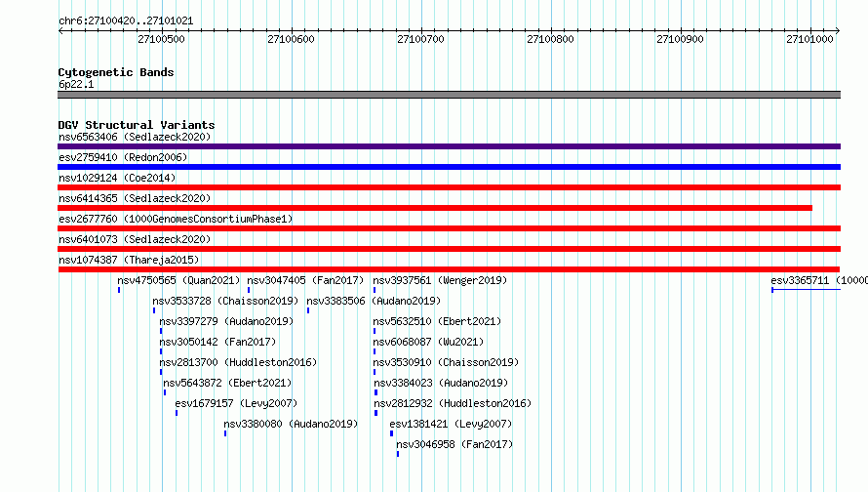
Task: Click ruler position 27100500
Action: click(161, 39)
